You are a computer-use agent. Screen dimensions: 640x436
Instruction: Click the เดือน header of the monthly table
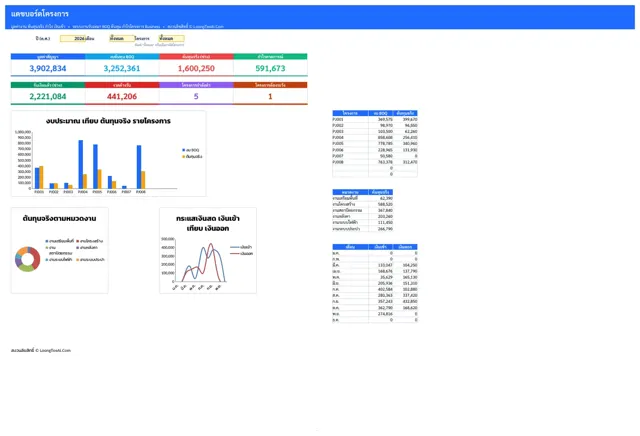[x=350, y=247]
